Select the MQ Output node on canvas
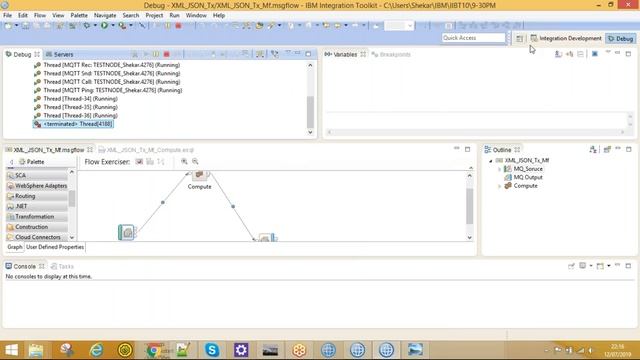The width and height of the screenshot is (640, 360). coord(267,237)
